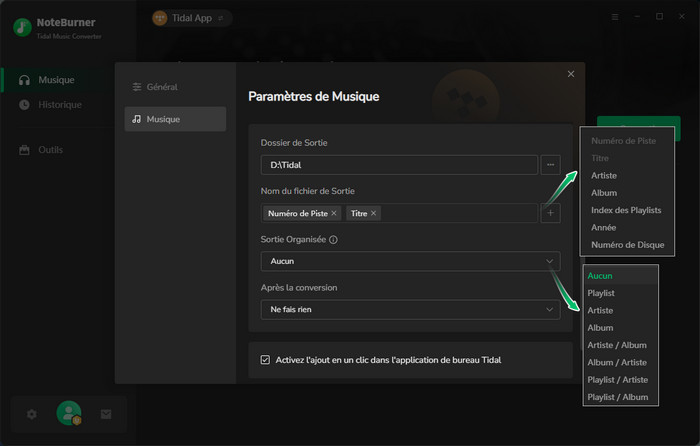Open the Tidal App source switcher
The width and height of the screenshot is (700, 446).
coord(190,18)
